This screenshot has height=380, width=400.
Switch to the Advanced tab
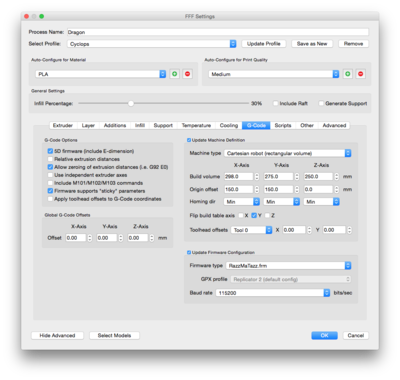click(334, 125)
